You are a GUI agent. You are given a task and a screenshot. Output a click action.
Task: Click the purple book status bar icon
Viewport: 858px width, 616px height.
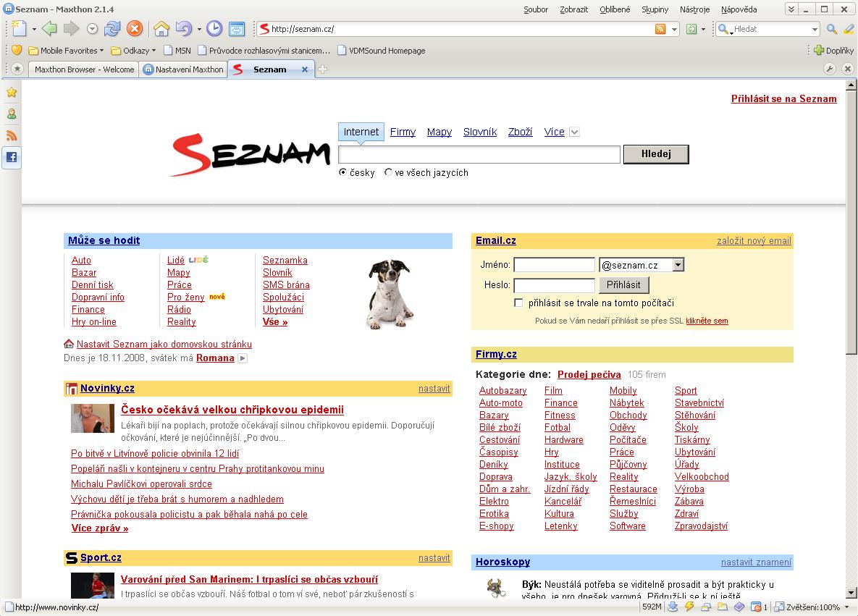pyautogui.click(x=739, y=607)
